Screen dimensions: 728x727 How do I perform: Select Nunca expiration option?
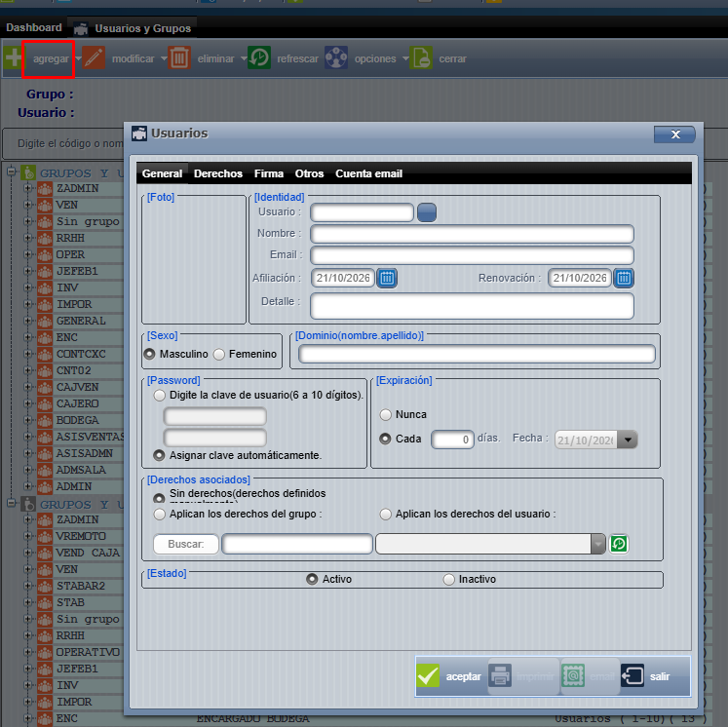(385, 414)
